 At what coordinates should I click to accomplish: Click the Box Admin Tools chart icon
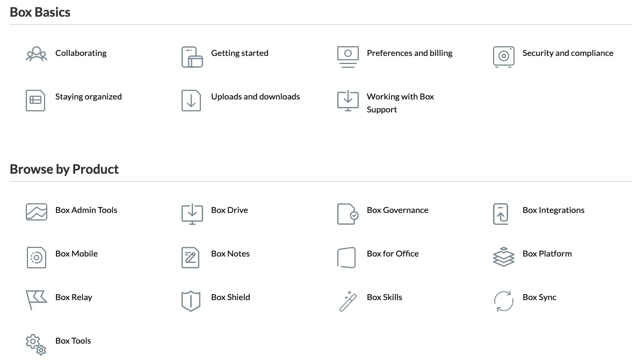pyautogui.click(x=36, y=212)
